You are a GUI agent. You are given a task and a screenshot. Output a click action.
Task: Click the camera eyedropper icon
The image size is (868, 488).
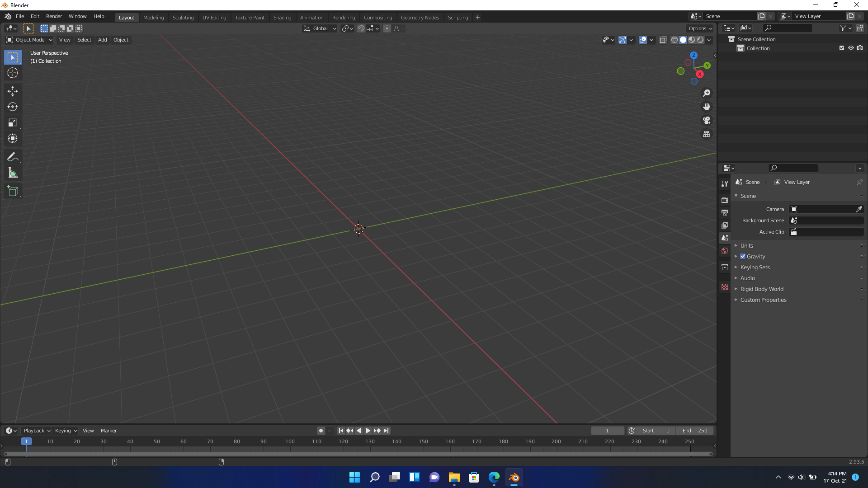(x=859, y=209)
